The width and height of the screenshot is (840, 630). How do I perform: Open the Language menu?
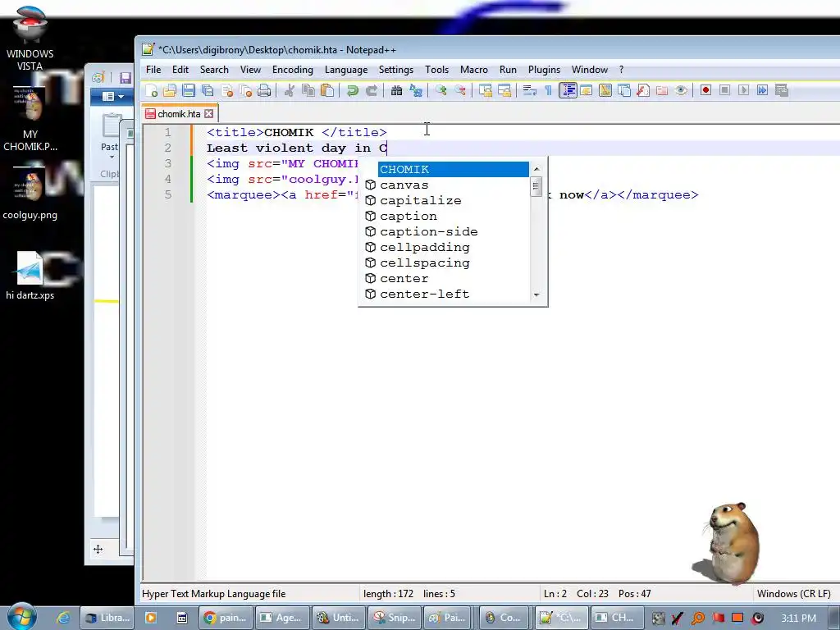346,70
